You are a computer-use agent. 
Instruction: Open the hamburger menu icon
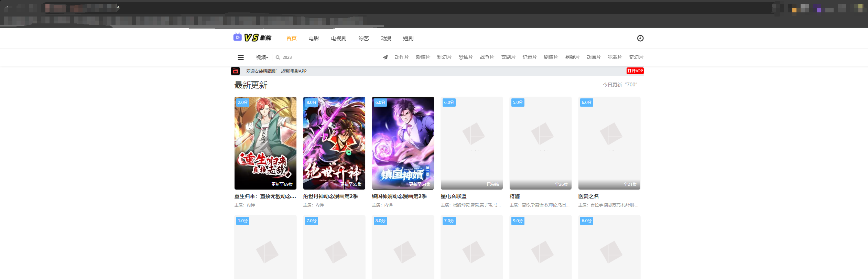[241, 57]
